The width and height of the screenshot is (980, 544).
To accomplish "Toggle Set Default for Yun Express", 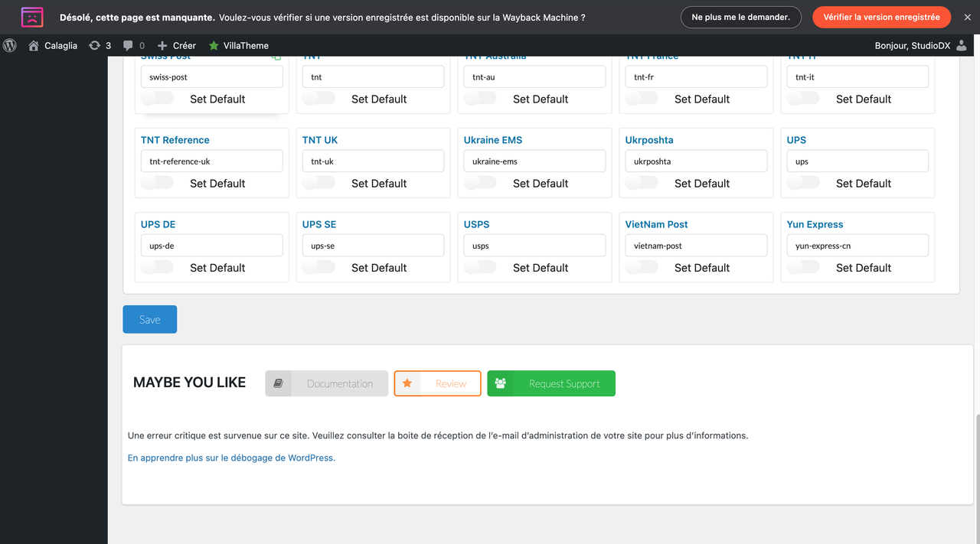I will click(803, 267).
